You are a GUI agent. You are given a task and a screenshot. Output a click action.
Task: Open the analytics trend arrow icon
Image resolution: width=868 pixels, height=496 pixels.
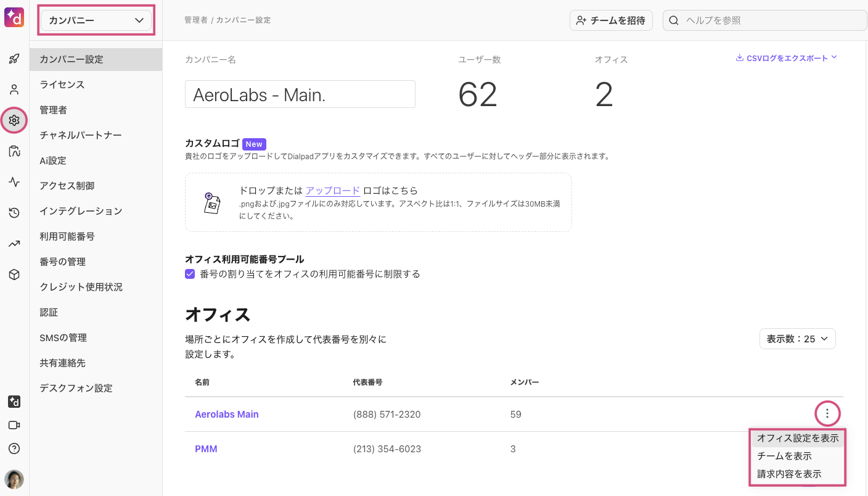pyautogui.click(x=14, y=244)
